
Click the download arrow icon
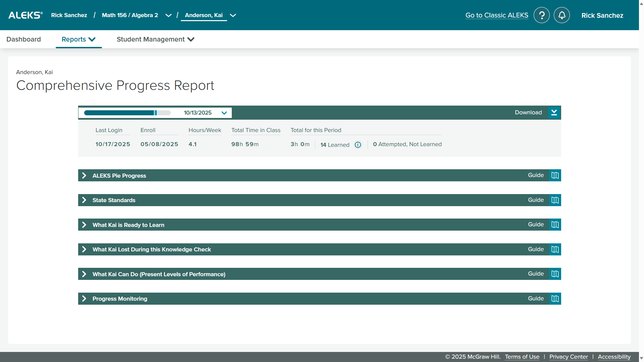point(554,113)
